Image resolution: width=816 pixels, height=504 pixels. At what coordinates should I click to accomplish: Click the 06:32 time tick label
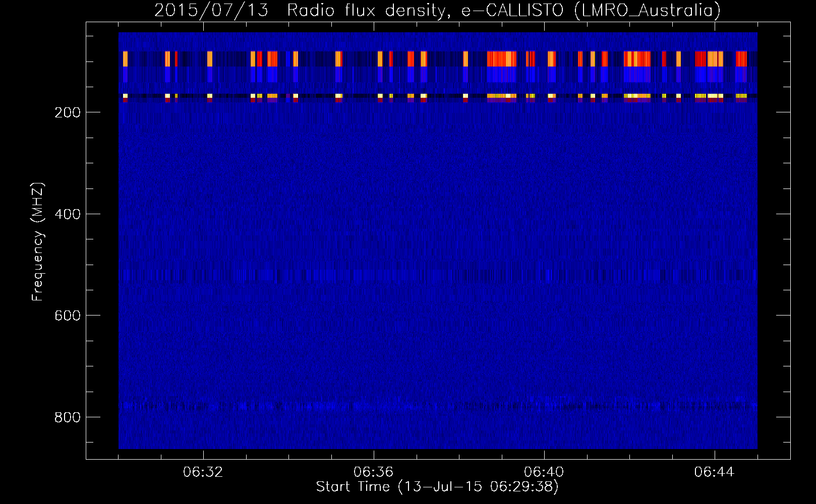point(203,472)
